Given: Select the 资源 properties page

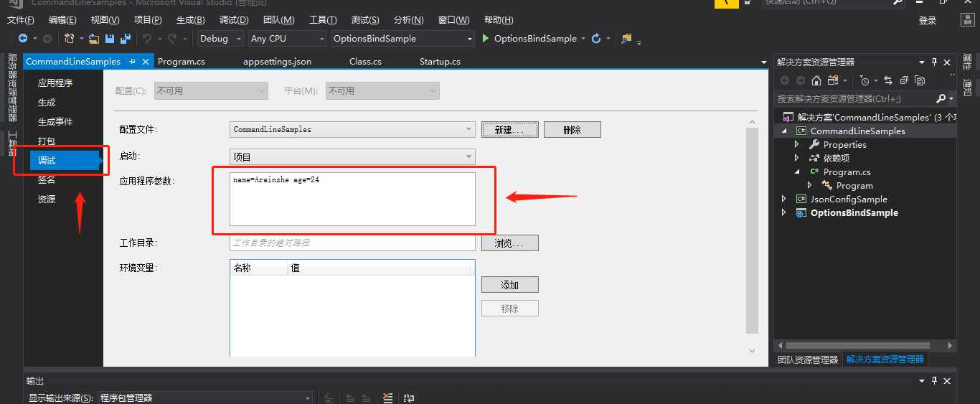Looking at the screenshot, I should point(47,199).
